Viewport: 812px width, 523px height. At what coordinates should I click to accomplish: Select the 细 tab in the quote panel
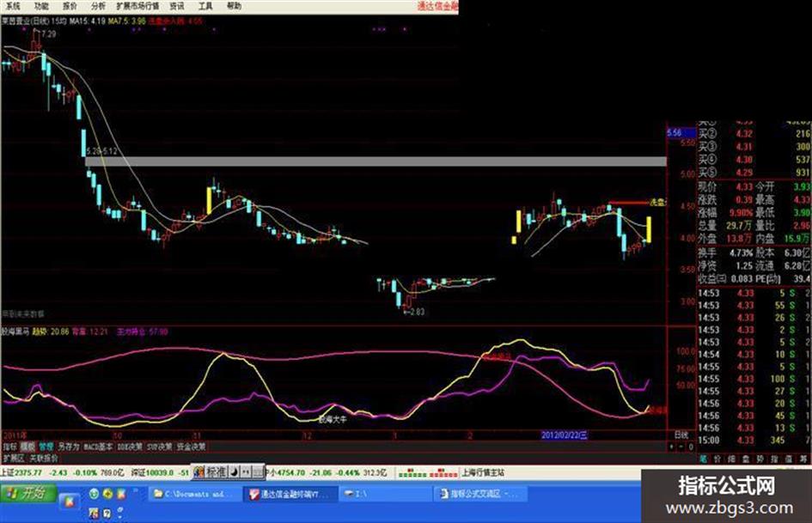click(x=732, y=459)
